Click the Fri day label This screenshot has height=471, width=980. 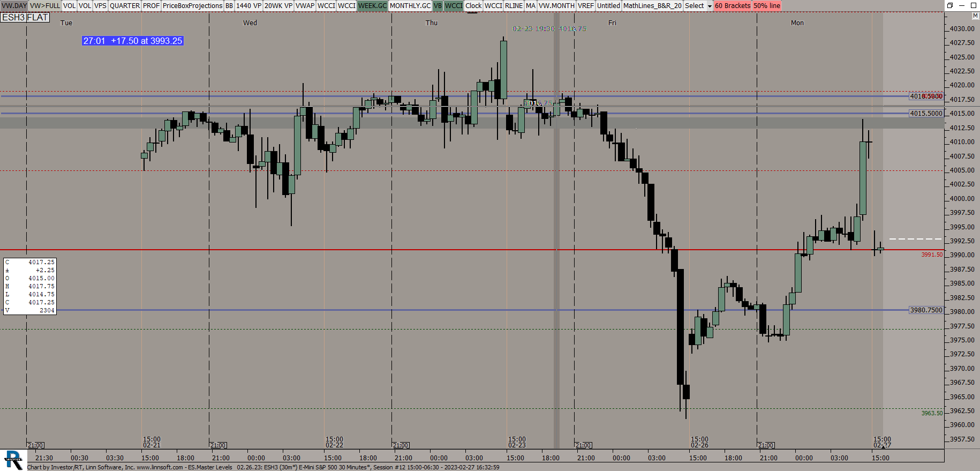coord(612,23)
